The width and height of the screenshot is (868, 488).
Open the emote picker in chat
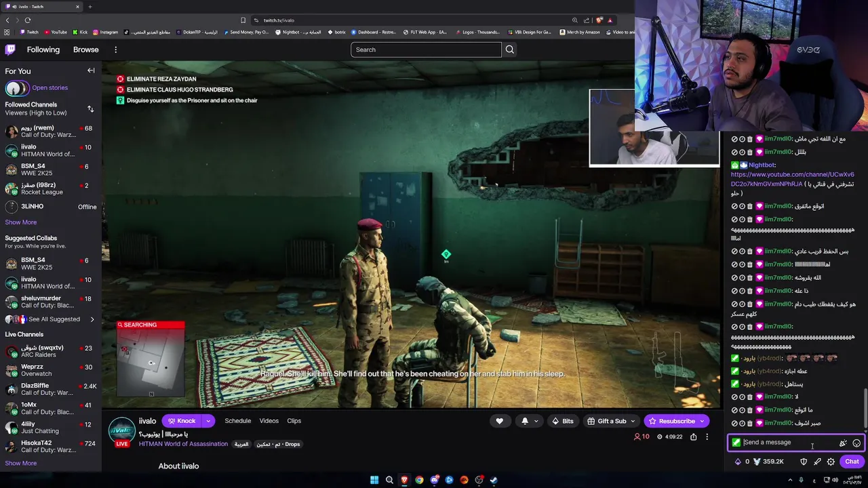[x=856, y=443]
